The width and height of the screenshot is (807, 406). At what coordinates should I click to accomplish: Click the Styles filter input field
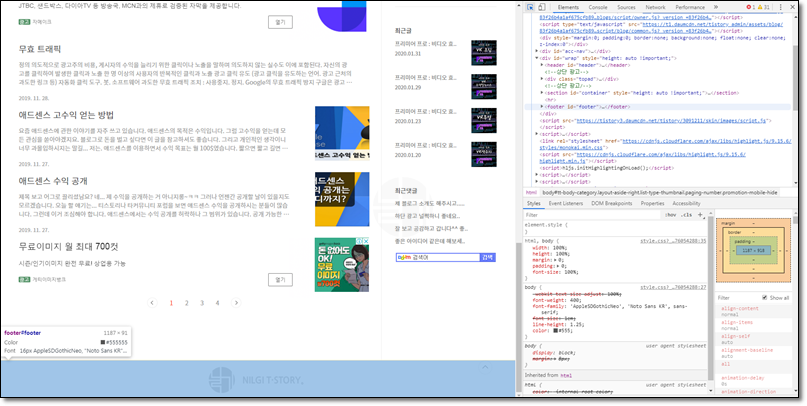592,215
